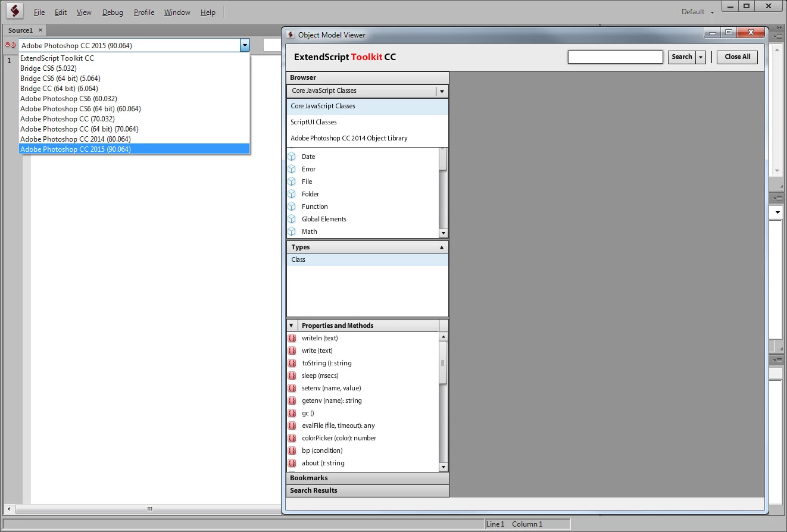The height and width of the screenshot is (532, 787).
Task: Select evalFile (file, timeout): any entry
Action: coord(363,425)
